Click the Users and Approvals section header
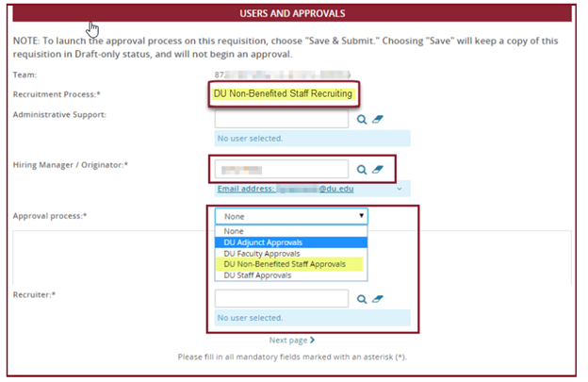The image size is (588, 382). [291, 13]
